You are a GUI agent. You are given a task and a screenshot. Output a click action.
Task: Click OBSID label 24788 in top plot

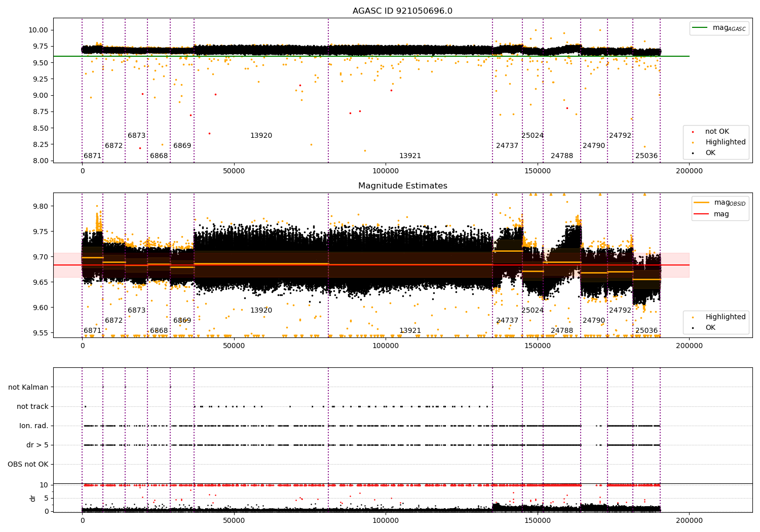[x=562, y=156]
